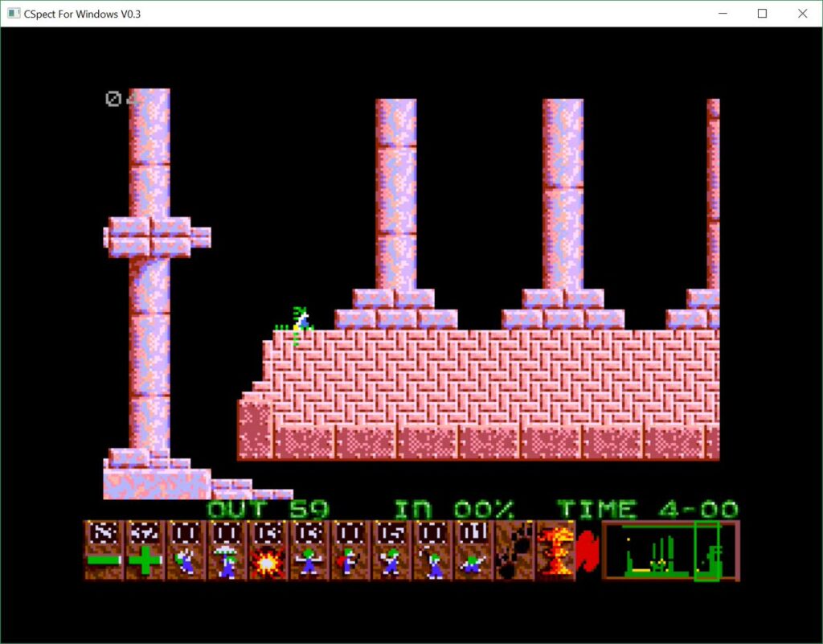Select the Bomber explosion skill
Viewport: 823px width, 644px height.
point(268,550)
